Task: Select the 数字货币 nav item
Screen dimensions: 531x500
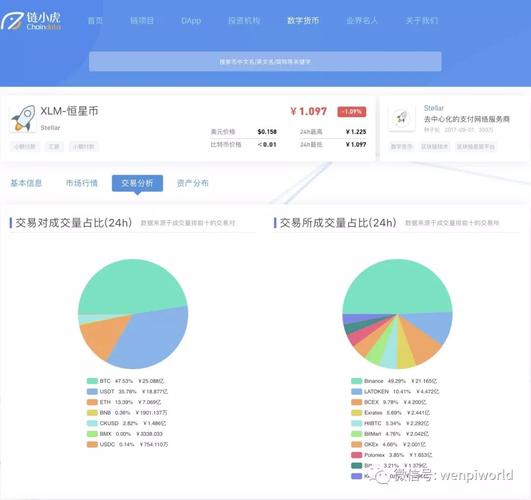Action: click(x=303, y=21)
